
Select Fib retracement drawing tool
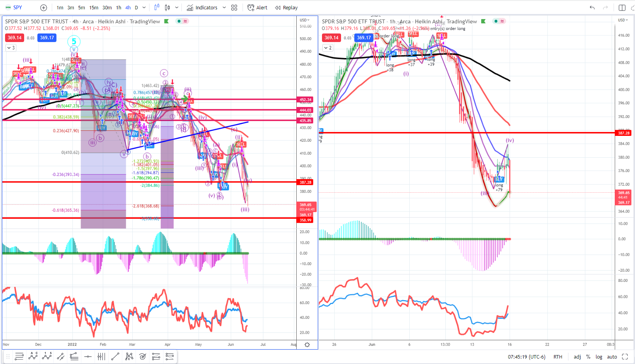tap(156, 356)
